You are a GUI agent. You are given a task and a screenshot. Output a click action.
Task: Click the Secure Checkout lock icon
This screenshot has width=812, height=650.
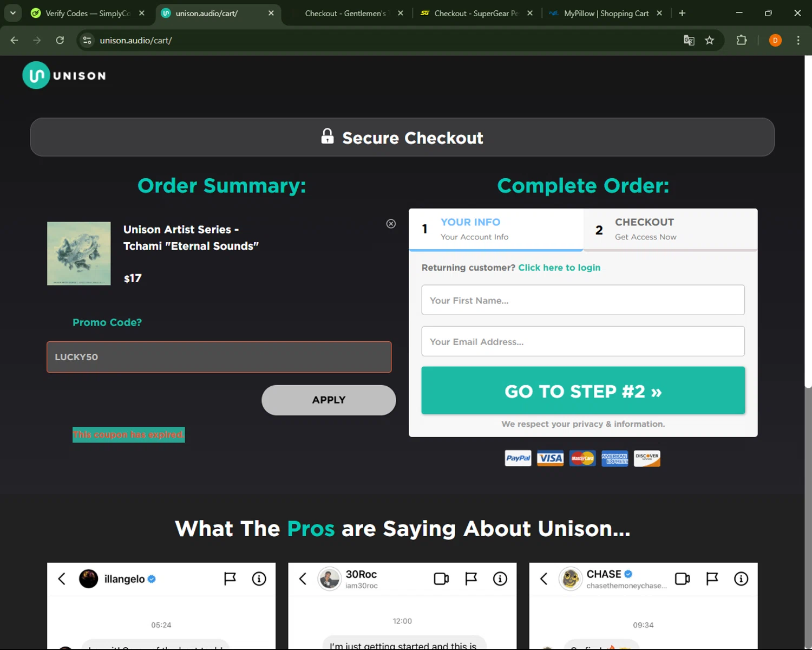click(x=328, y=136)
